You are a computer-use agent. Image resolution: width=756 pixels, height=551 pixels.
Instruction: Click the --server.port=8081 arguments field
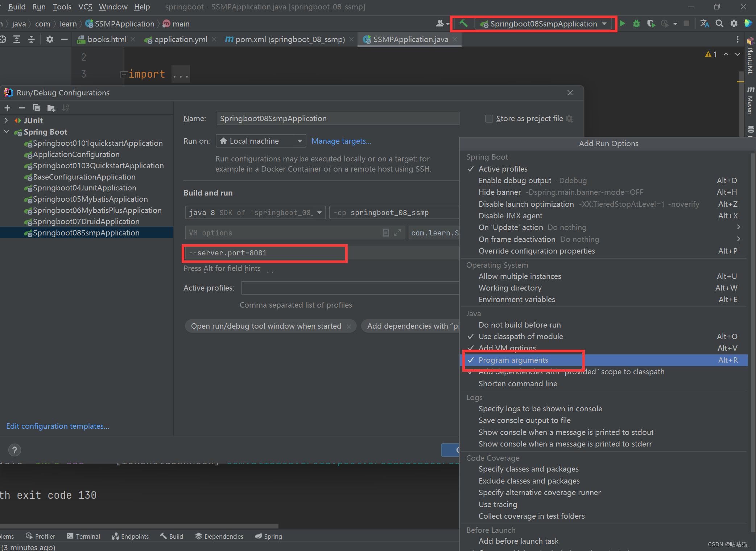click(x=264, y=253)
